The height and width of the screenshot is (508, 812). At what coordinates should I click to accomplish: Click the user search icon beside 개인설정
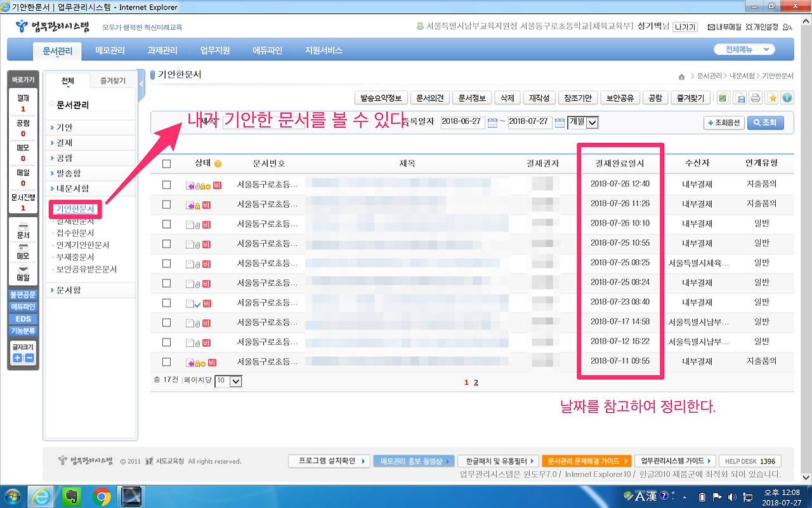click(787, 27)
